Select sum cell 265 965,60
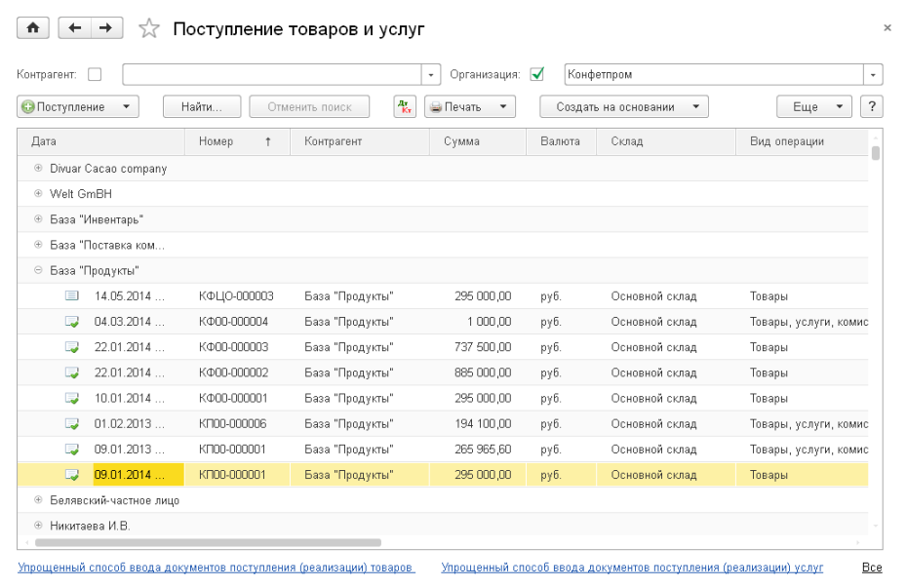Viewport: 907px width, 588px height. click(478, 449)
